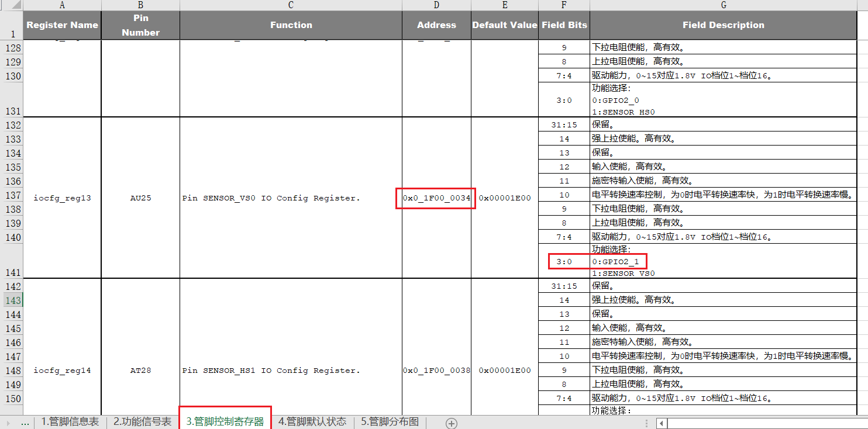This screenshot has width=868, height=429.
Task: Select 保留。 description in row 144
Action: (x=724, y=314)
